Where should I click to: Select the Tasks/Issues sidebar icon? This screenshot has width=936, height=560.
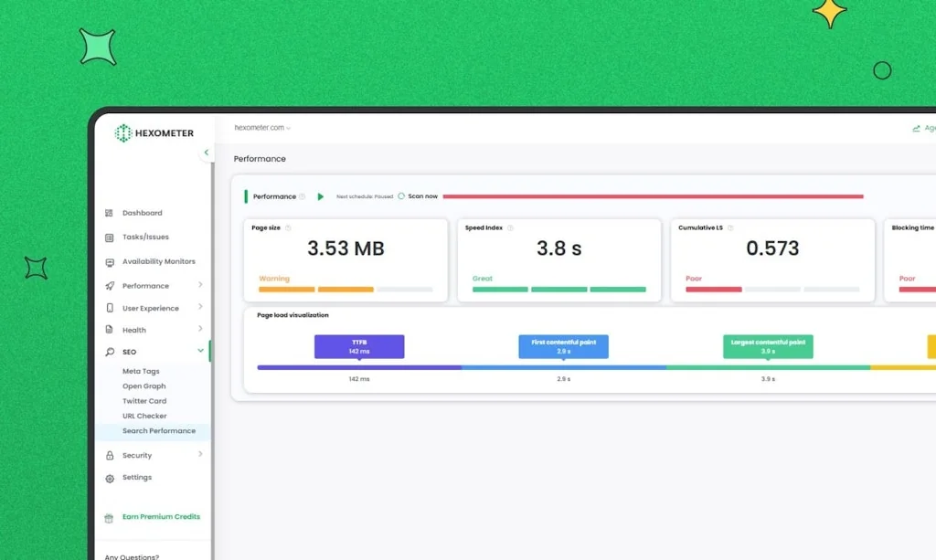[x=110, y=237]
